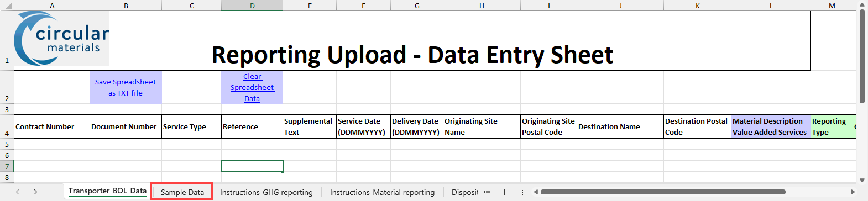
Task: Click the green Reporting Type cell
Action: [x=832, y=126]
